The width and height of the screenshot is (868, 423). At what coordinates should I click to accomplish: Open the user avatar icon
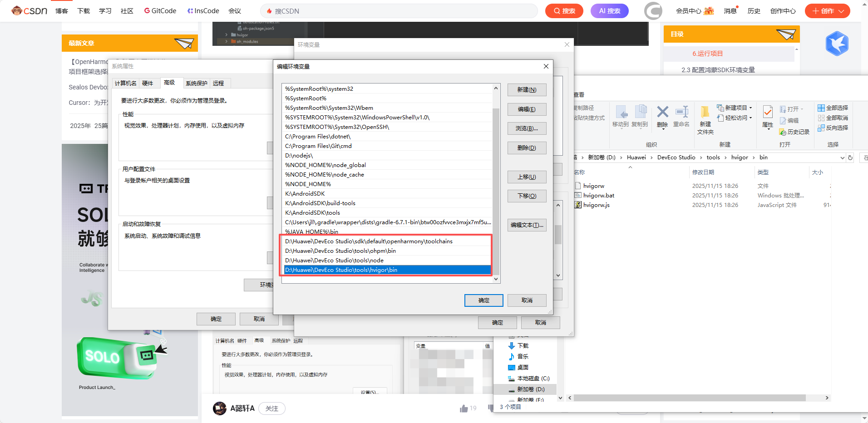[x=653, y=11]
